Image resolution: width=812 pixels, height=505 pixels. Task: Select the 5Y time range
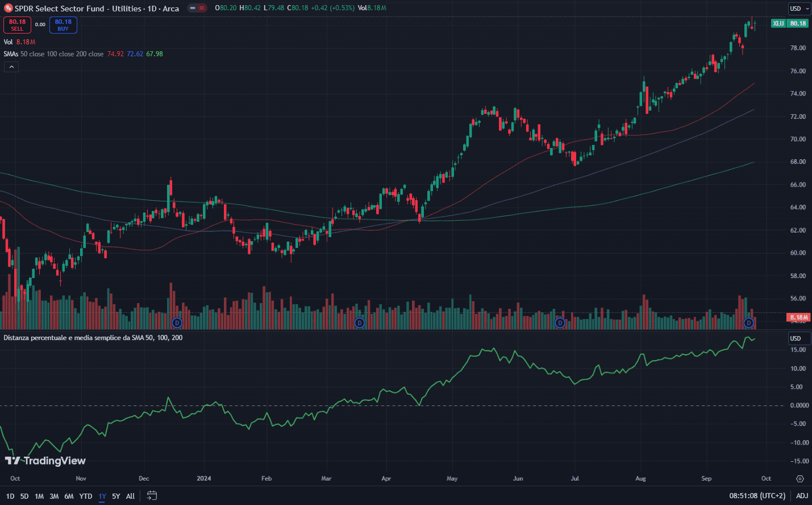(x=116, y=496)
